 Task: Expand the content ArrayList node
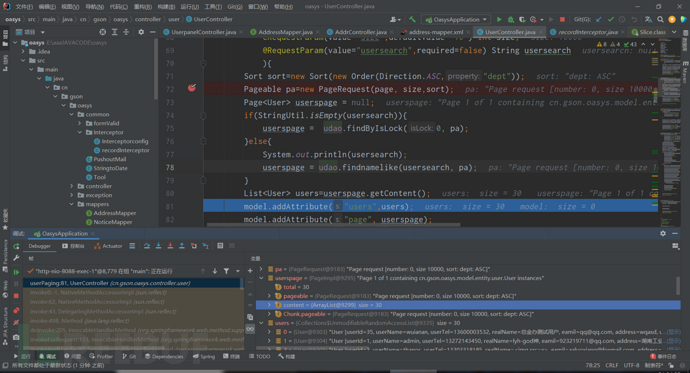point(269,305)
